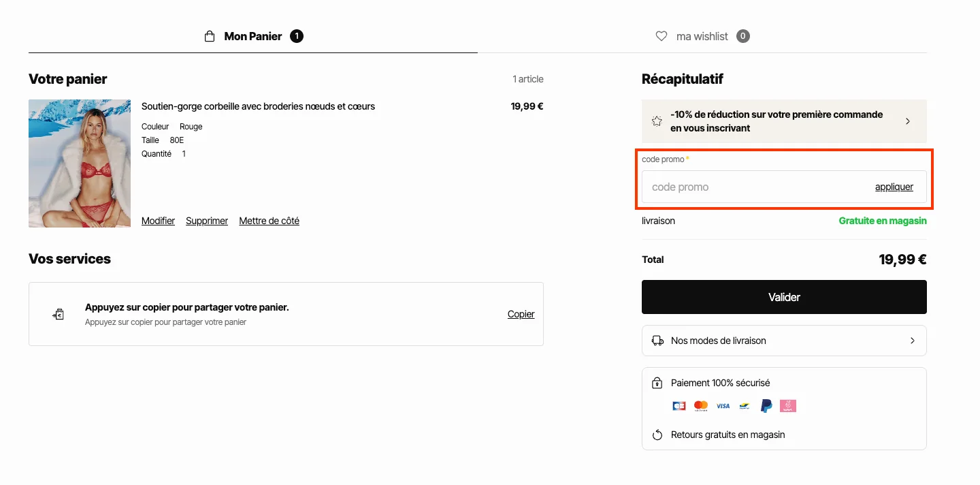Click the padlock icon for secure payment
The height and width of the screenshot is (485, 980).
[x=657, y=383]
